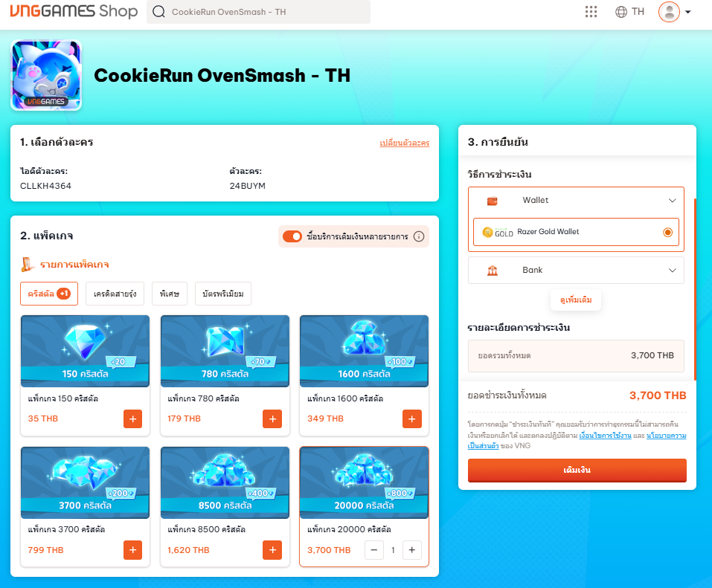This screenshot has width=712, height=588.
Task: Expand the Bank payment method section
Action: click(576, 271)
